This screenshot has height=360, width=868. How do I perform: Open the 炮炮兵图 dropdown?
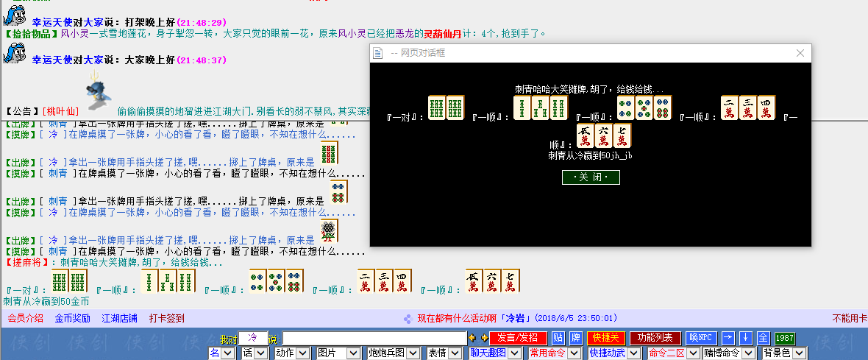pos(394,353)
